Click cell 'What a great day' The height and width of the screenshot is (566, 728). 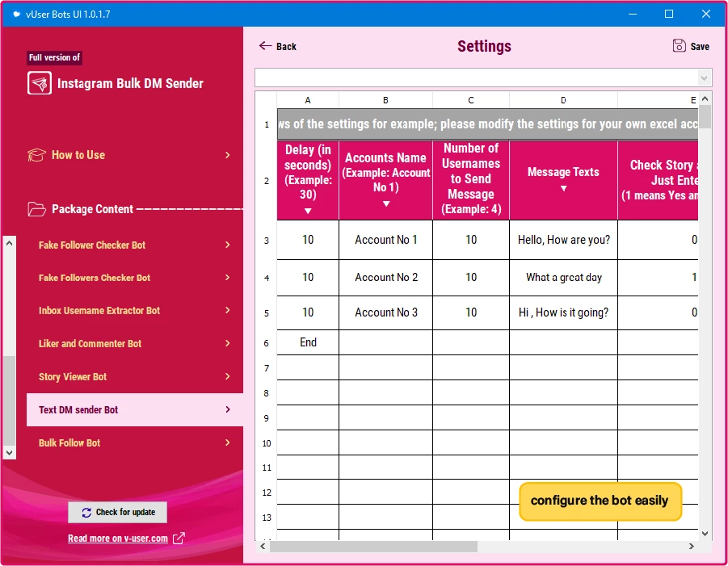tap(564, 278)
